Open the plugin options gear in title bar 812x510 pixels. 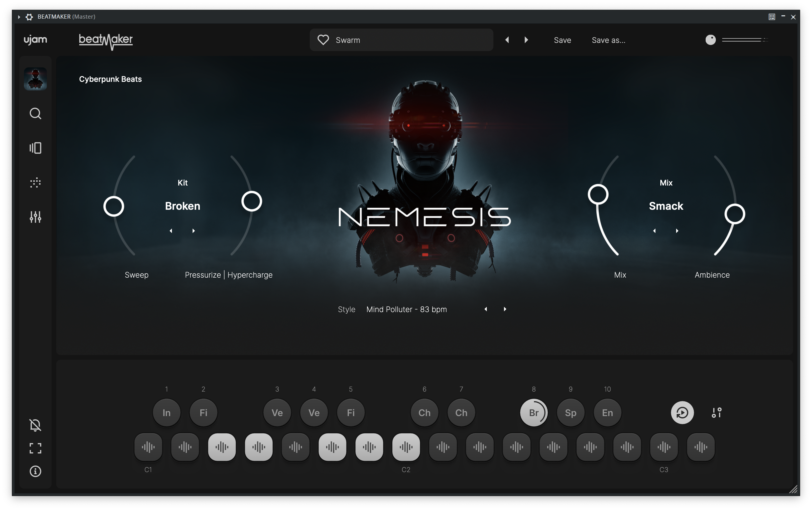(x=29, y=17)
